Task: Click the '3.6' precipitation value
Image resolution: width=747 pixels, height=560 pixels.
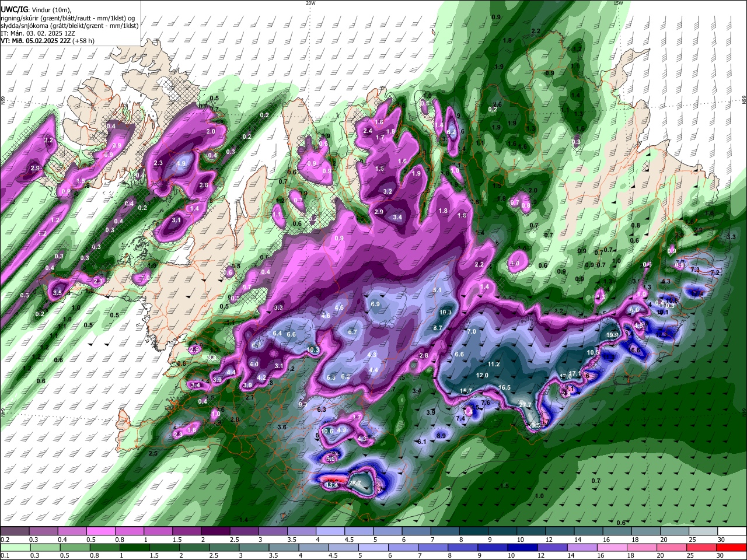Action: tap(282, 427)
